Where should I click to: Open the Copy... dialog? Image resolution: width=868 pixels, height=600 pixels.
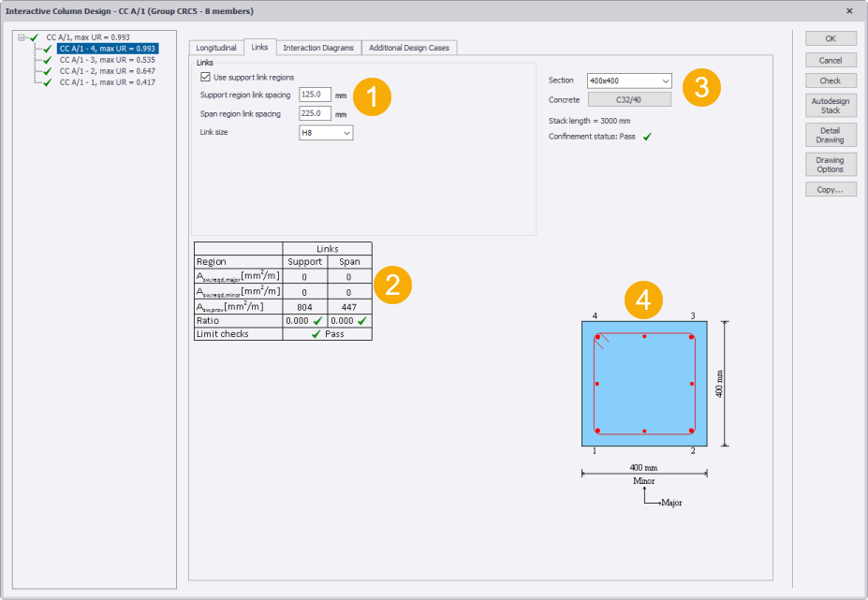(x=830, y=189)
